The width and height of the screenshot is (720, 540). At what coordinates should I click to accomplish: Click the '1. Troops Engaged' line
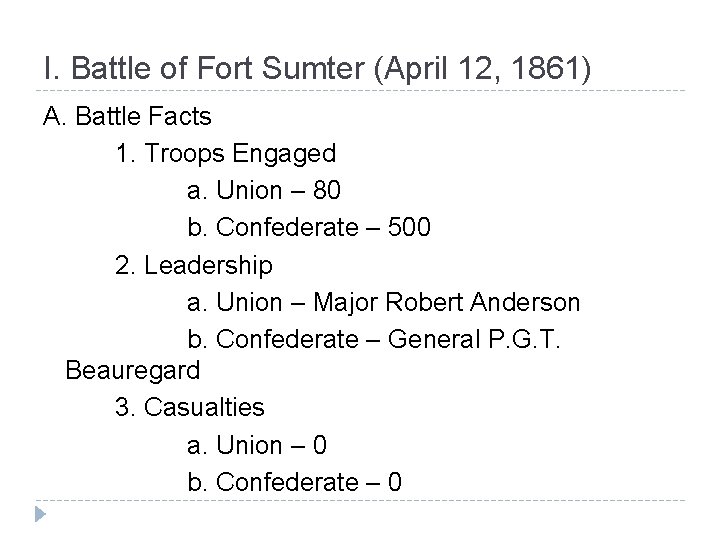pos(225,154)
